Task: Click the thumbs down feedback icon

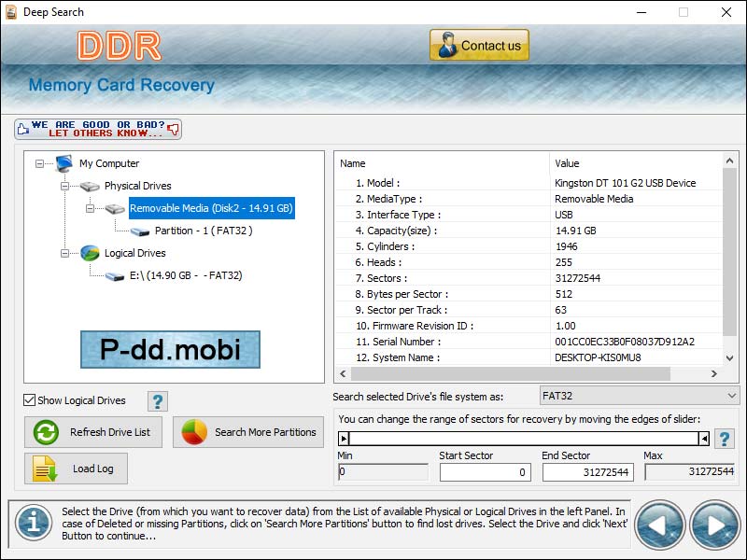Action: [x=174, y=131]
